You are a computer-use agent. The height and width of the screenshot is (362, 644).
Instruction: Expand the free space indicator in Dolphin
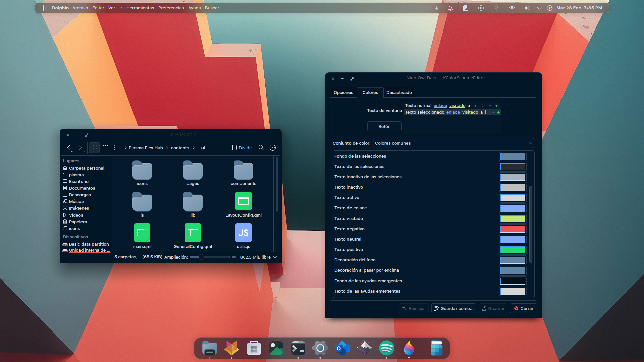click(275, 257)
